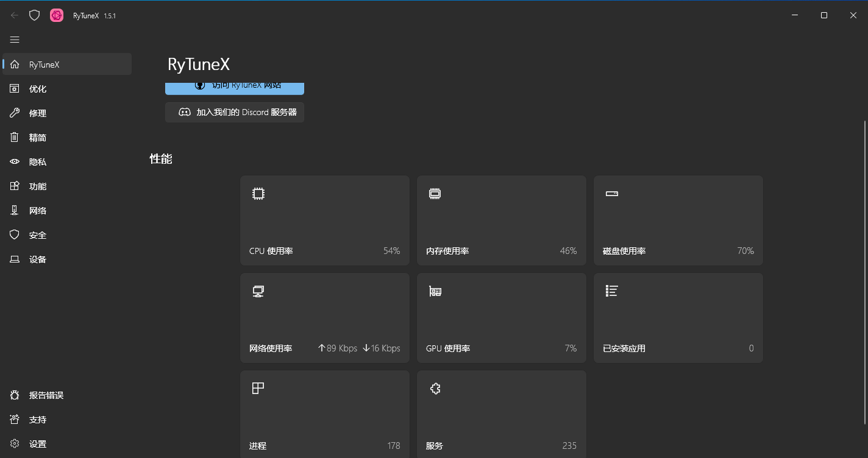Open the GPU 使用率 card
Viewport: 868px width, 458px height.
point(502,318)
